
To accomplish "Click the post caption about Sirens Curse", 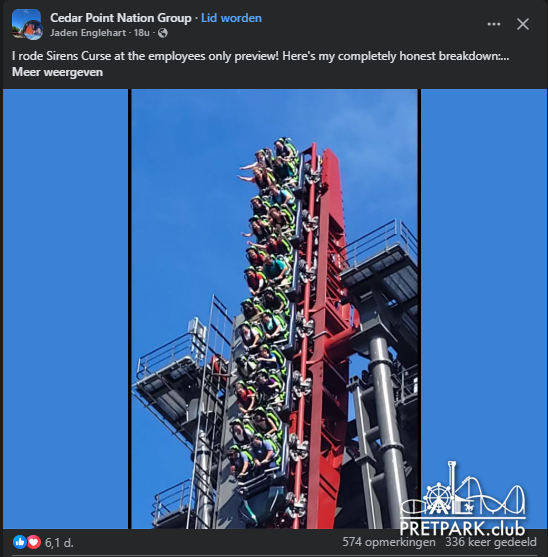I will coord(260,56).
